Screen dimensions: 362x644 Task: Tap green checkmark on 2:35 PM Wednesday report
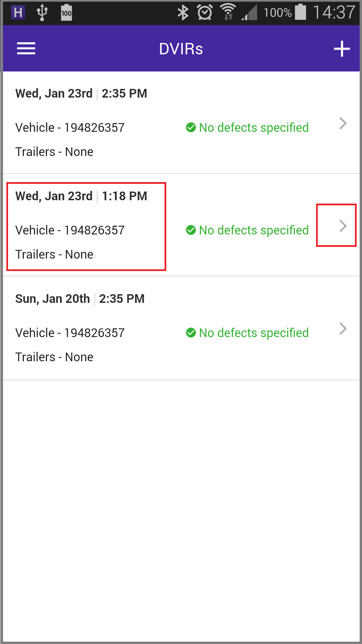click(191, 127)
